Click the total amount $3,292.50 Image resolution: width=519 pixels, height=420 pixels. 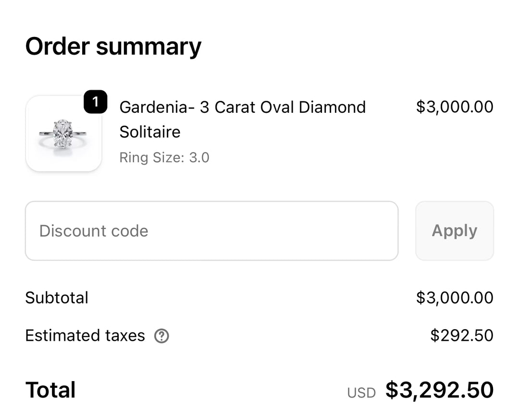[x=439, y=390]
